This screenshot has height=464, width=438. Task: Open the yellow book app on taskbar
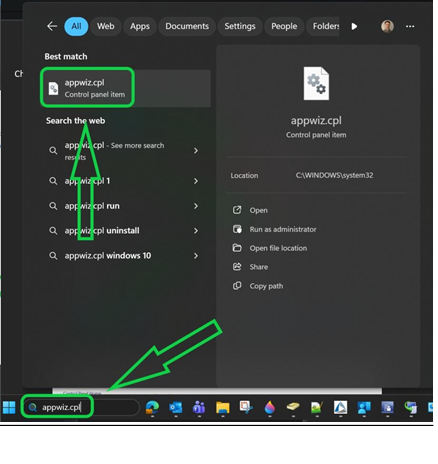point(293,407)
